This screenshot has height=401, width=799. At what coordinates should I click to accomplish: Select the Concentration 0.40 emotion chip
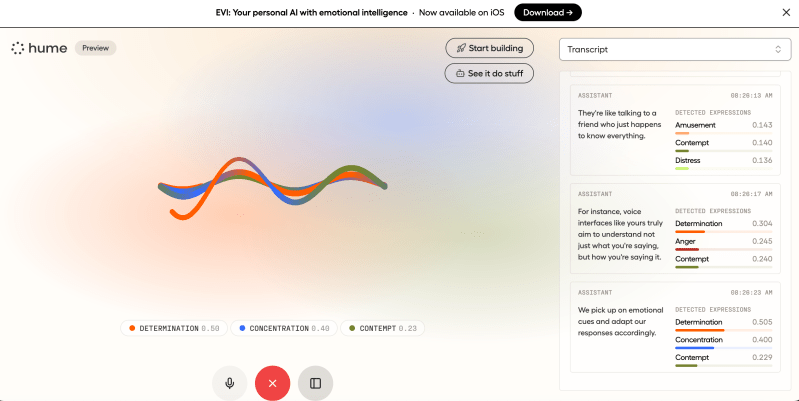pyautogui.click(x=284, y=328)
